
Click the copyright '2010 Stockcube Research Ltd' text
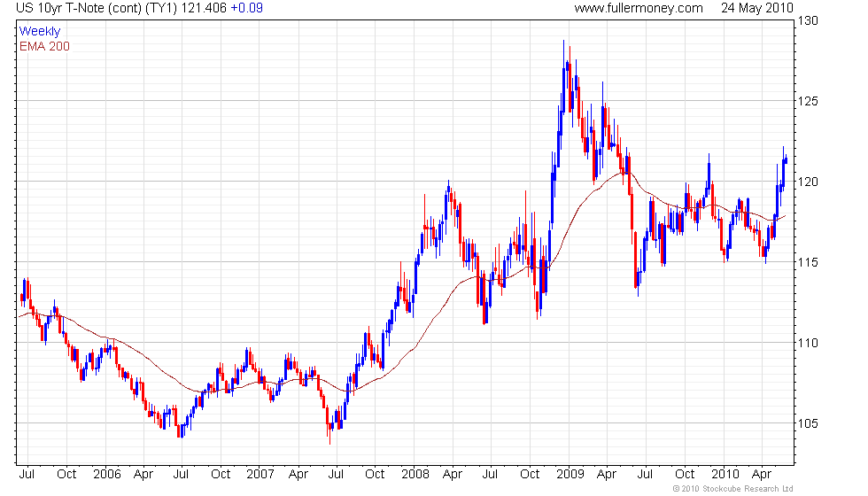click(x=733, y=489)
